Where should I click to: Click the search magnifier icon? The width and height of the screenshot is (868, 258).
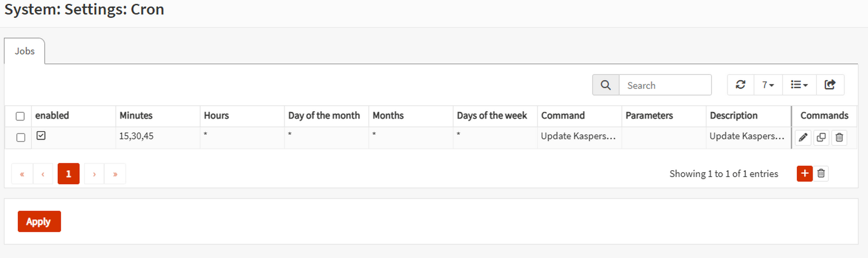[x=605, y=85]
